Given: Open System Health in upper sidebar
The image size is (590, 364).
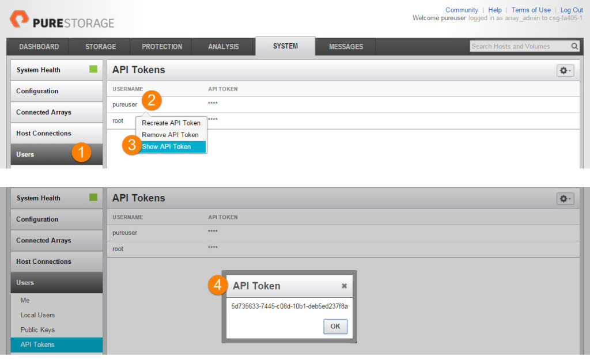Looking at the screenshot, I should (x=56, y=70).
